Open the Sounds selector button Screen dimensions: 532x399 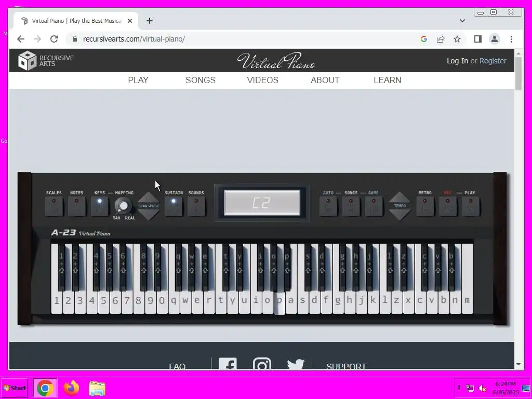click(x=196, y=206)
